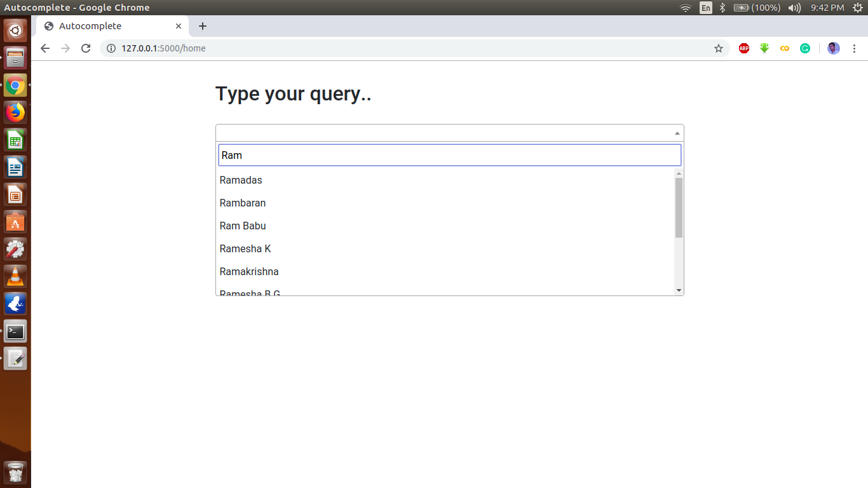Screen dimensions: 868x488
Task: Open Chrome profile avatar
Action: coord(834,48)
